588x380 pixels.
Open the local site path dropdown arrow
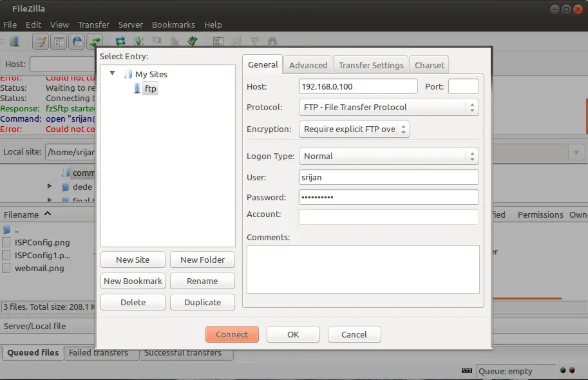(x=577, y=152)
